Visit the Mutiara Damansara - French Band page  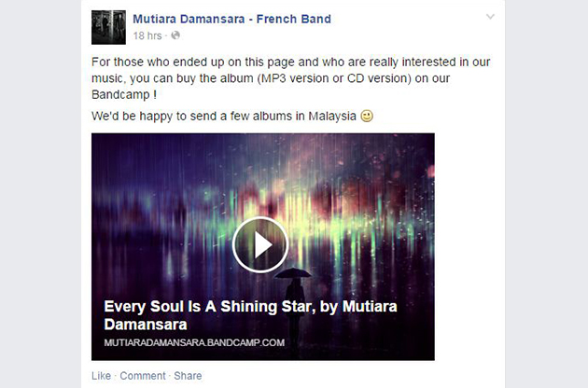tap(231, 19)
